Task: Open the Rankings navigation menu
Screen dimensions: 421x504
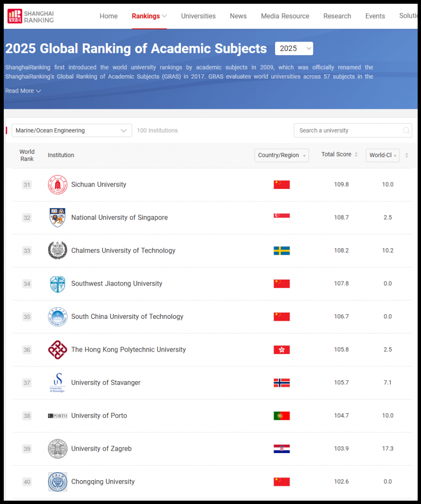Action: tap(149, 16)
